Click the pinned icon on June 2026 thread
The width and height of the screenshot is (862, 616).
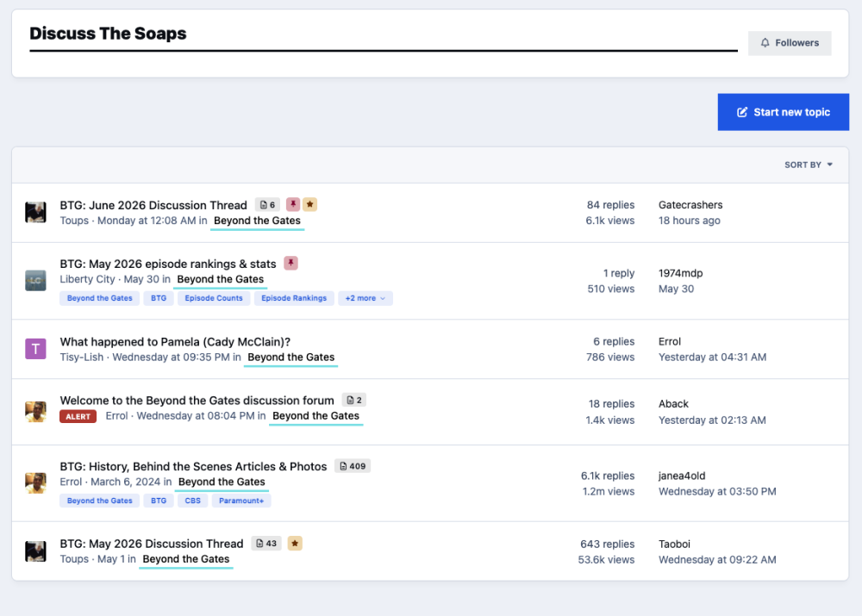click(293, 204)
